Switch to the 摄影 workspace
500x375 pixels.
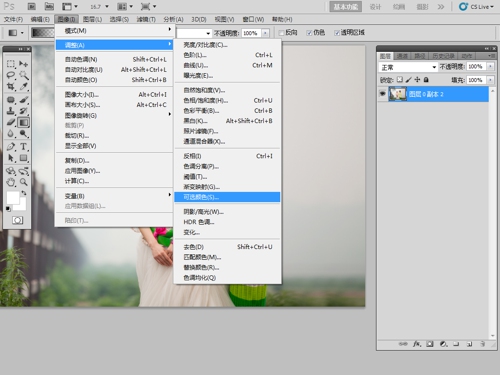click(x=422, y=7)
